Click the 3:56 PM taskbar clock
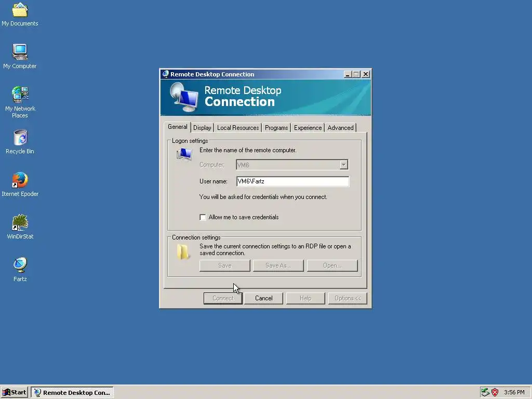 tap(514, 392)
